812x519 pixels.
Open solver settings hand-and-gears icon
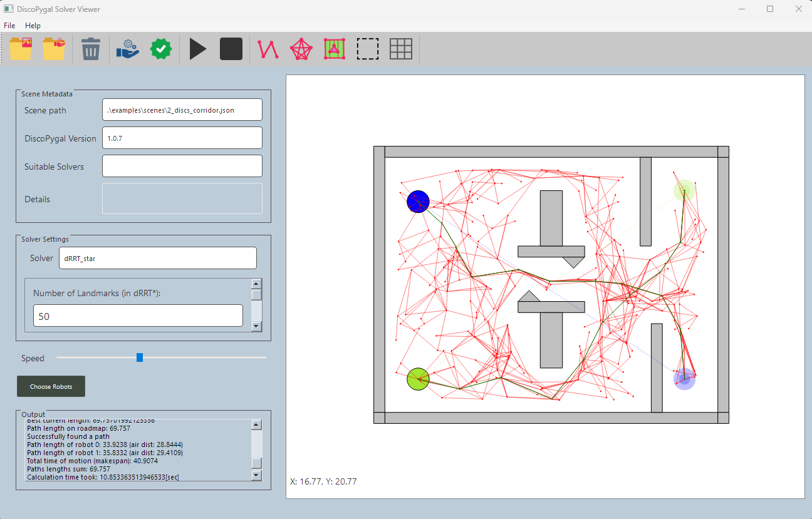[128, 49]
